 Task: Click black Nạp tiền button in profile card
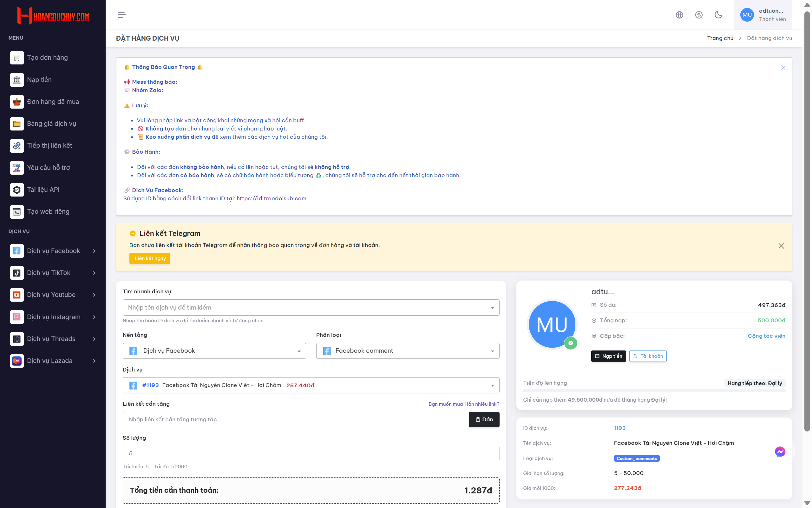pos(608,356)
